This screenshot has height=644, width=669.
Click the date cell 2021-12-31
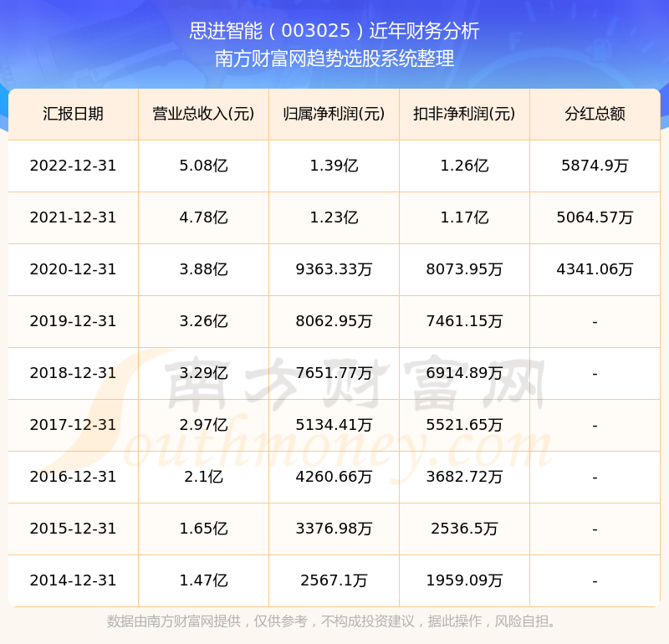[x=73, y=217]
